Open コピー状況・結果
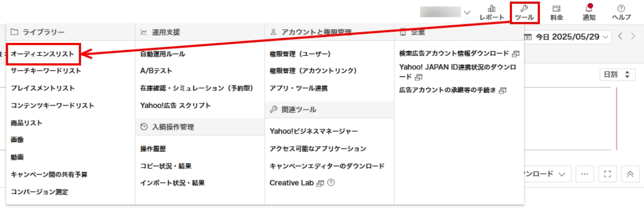 tap(166, 166)
